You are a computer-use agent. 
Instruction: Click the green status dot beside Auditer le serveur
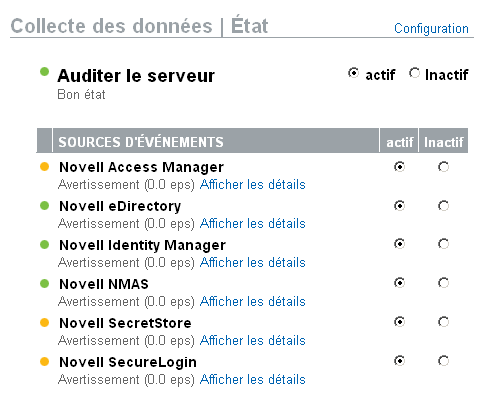coord(44,72)
